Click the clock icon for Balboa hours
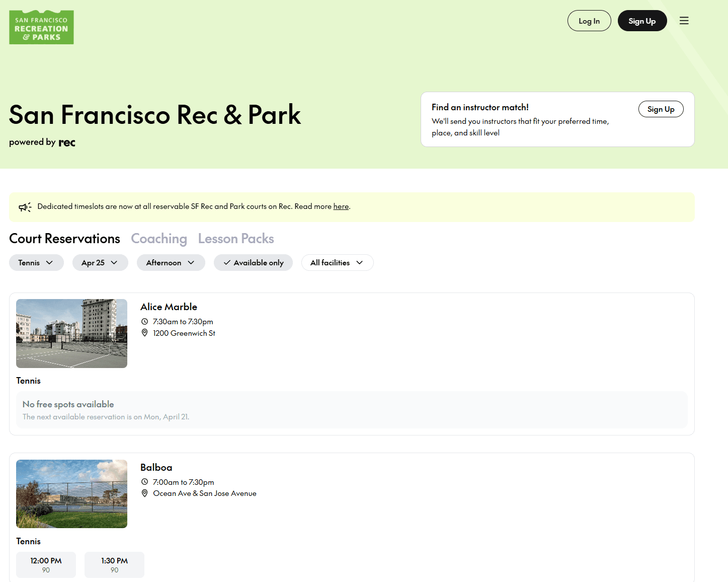Screen dimensions: 728x582 pyautogui.click(x=144, y=482)
